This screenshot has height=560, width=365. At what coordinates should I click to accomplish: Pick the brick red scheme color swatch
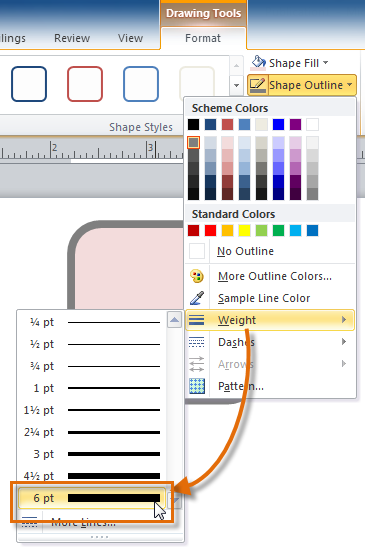[228, 125]
